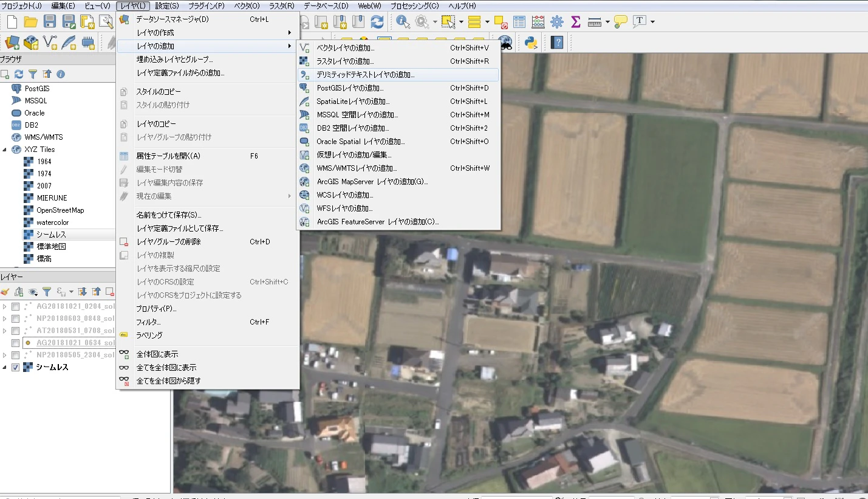The width and height of the screenshot is (868, 499).
Task: Filter the browser panel with funnel icon
Action: (33, 74)
